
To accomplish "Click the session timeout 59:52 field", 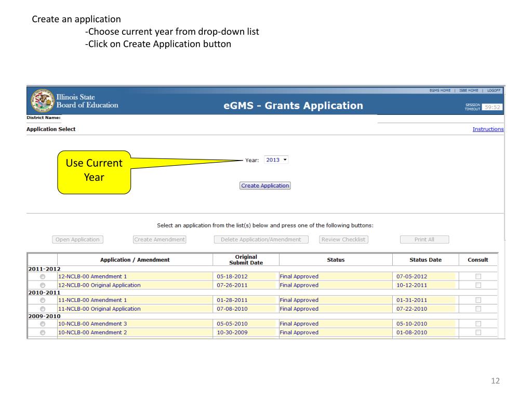I will 493,107.
